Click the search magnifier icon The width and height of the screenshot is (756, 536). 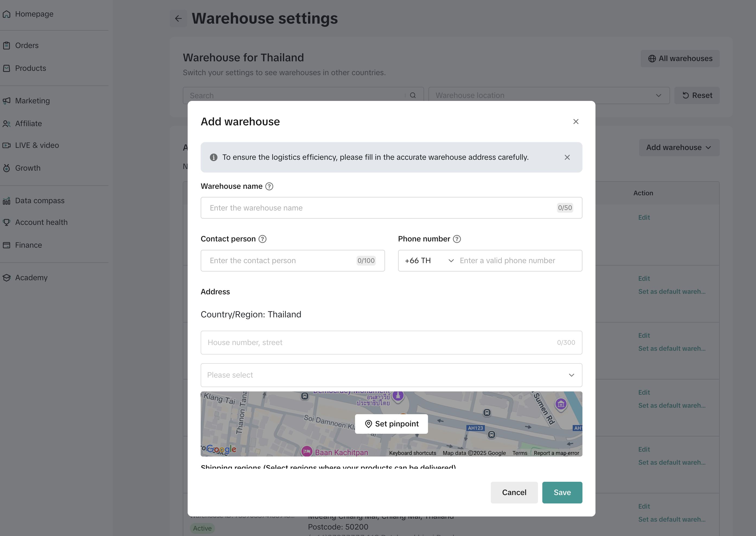[x=413, y=95]
